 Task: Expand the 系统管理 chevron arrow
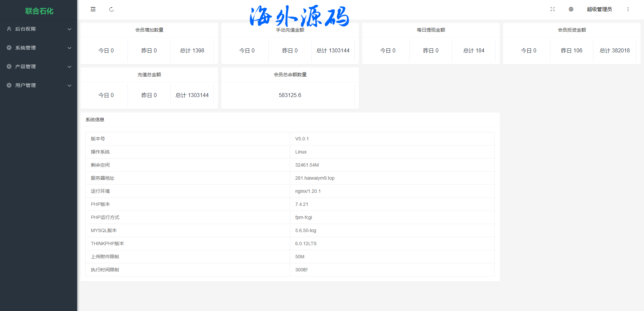coord(69,48)
